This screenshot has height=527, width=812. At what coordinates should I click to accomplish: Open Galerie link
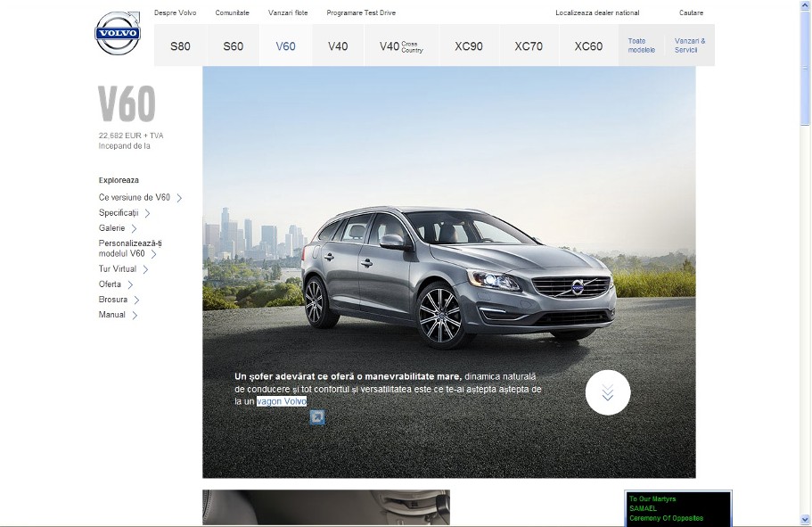[x=111, y=228]
